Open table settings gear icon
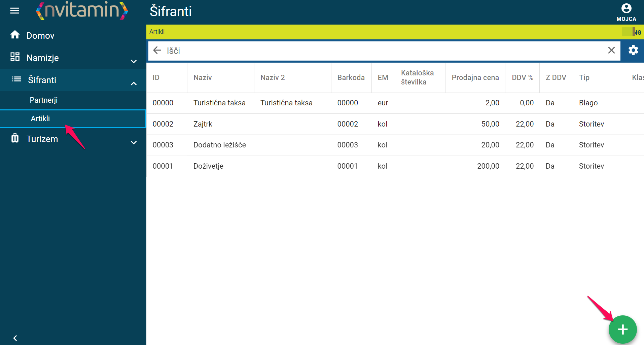This screenshot has width=644, height=345. tap(633, 50)
